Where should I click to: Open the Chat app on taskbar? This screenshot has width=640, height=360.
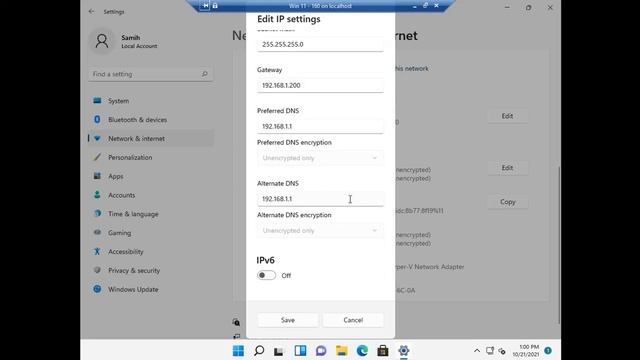click(x=321, y=351)
